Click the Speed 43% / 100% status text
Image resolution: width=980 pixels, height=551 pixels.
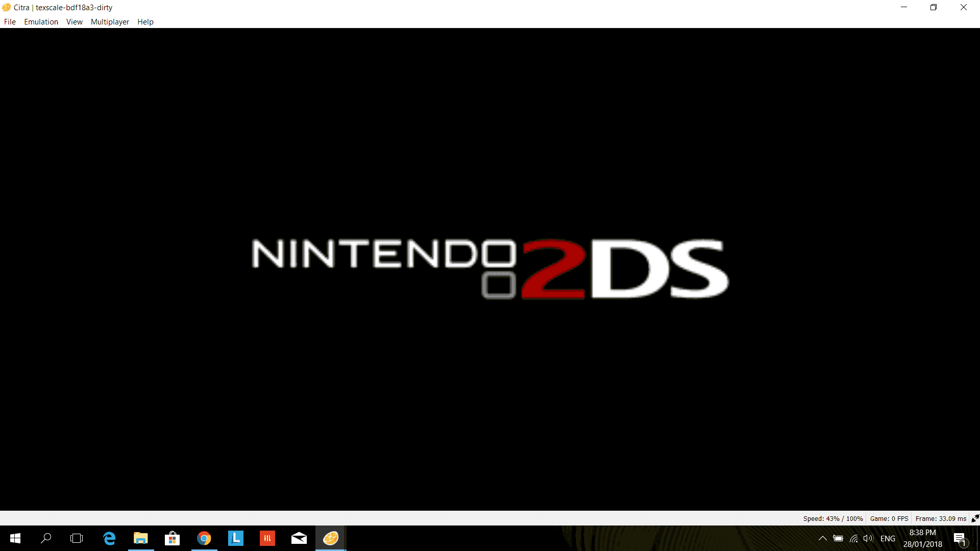[x=833, y=518]
